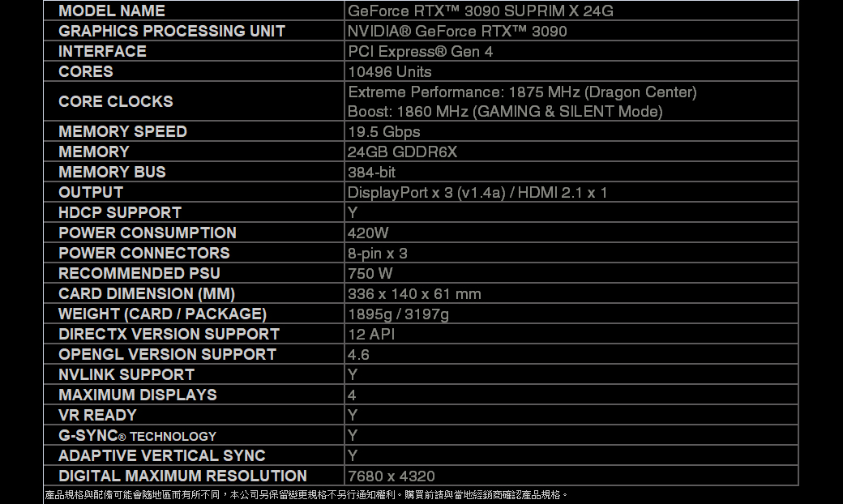Click the 7680 x 4320 resolution value
This screenshot has height=504, width=843.
tap(391, 476)
